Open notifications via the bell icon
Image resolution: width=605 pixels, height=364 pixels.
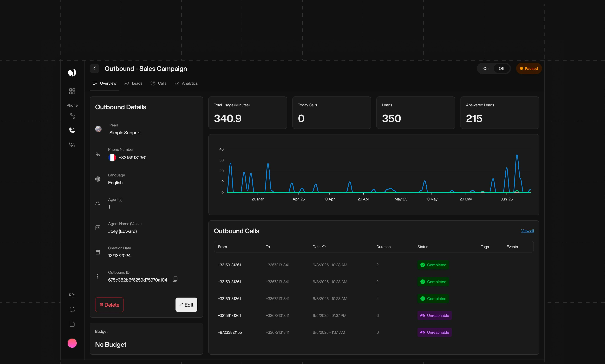[x=72, y=309]
